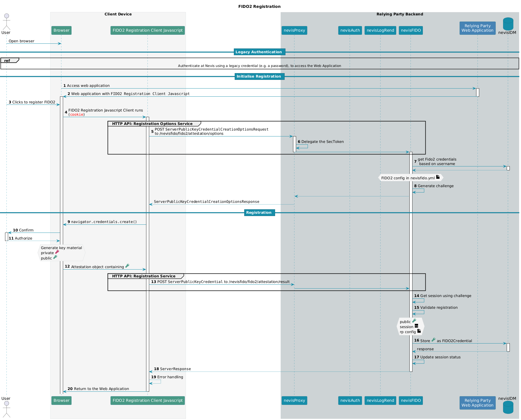Select the bottom nevisProxy participant box
Image resolution: width=521 pixels, height=420 pixels.
coord(294,400)
